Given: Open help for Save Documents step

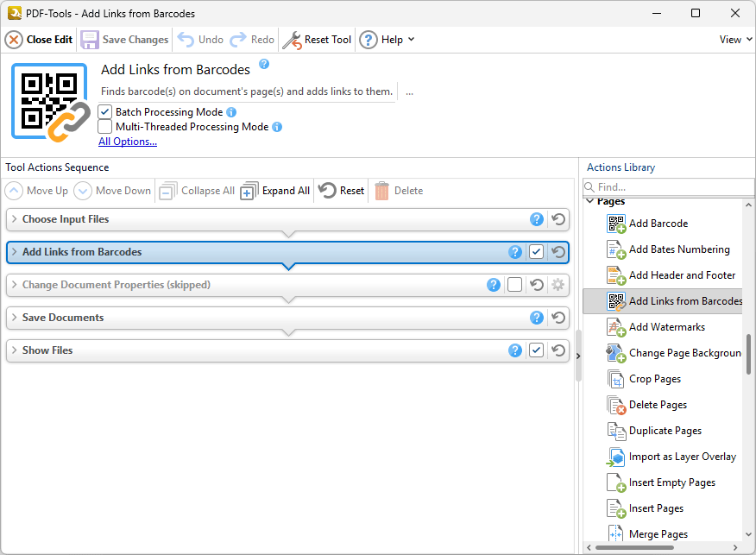Looking at the screenshot, I should point(537,318).
